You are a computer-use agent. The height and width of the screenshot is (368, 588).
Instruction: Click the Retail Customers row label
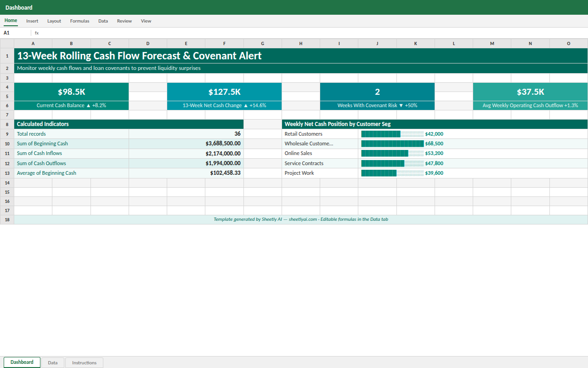(320, 134)
